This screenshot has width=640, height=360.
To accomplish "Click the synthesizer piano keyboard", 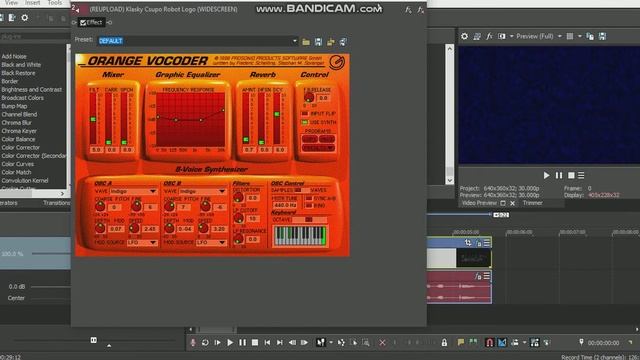I will [300, 236].
